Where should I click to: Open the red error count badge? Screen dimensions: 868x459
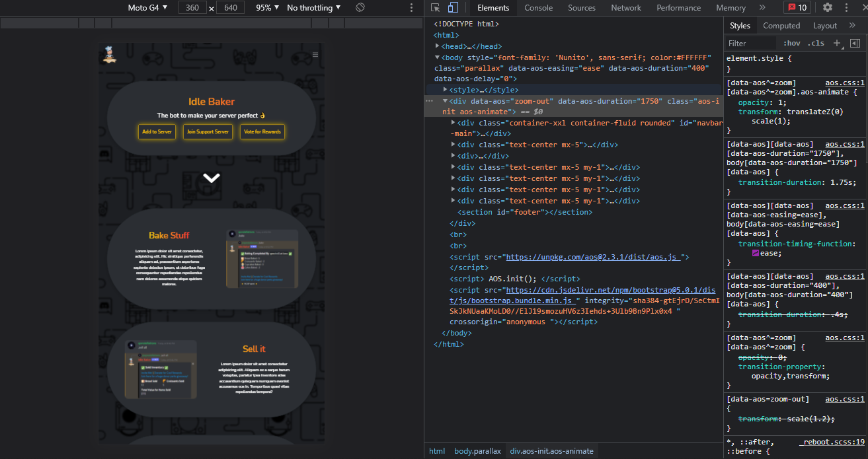coord(797,8)
